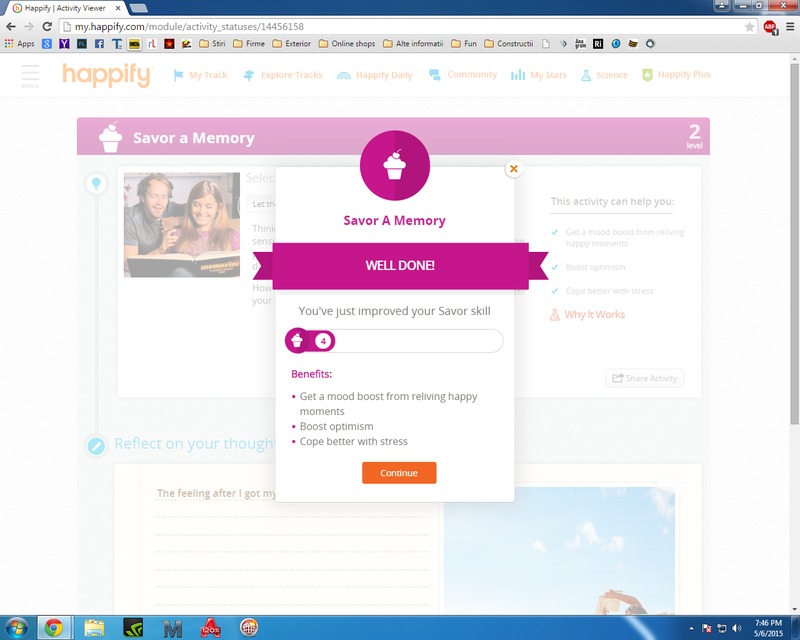Click the browser Forward arrow

point(29,27)
